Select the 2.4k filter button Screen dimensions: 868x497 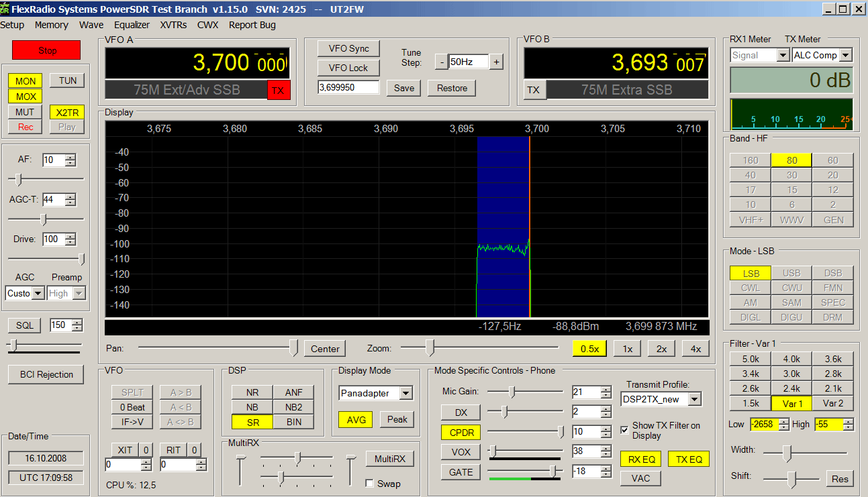pyautogui.click(x=791, y=388)
